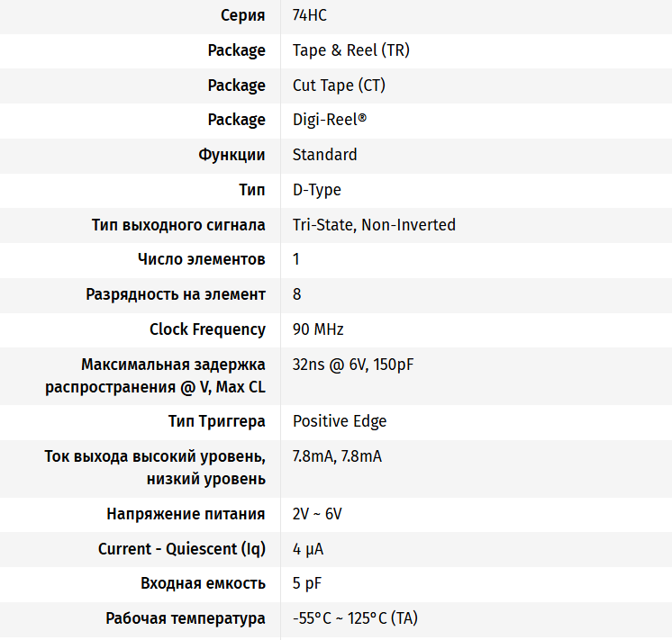Select the 4 µA value
672x640 pixels.
(x=308, y=549)
